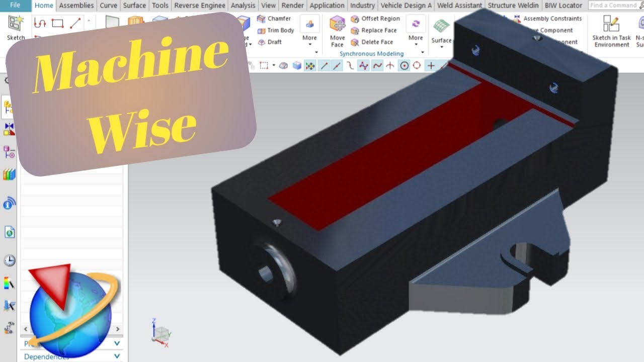This screenshot has height=362, width=644.
Task: Select the Sketch tool in the ribbon
Action: coord(16,28)
